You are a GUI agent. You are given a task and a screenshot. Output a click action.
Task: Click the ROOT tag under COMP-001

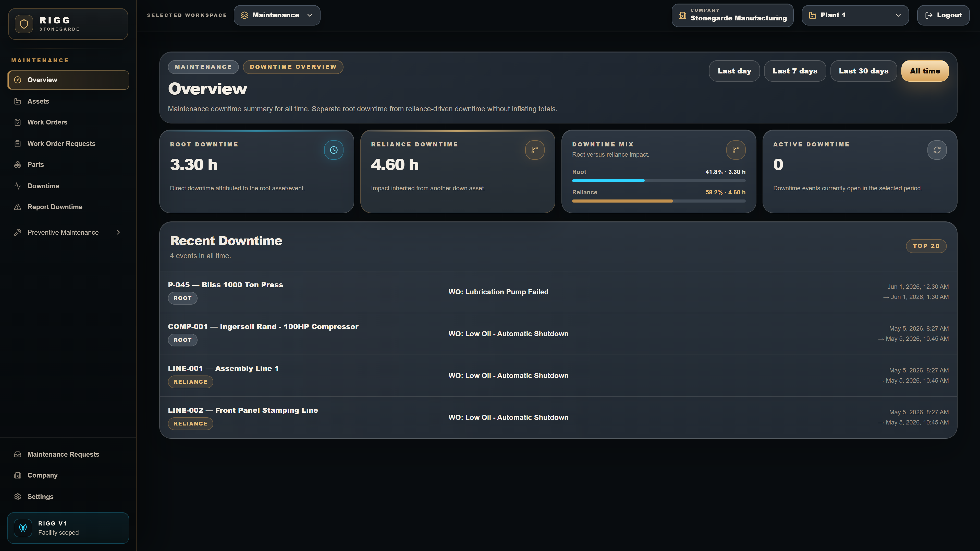pyautogui.click(x=183, y=340)
